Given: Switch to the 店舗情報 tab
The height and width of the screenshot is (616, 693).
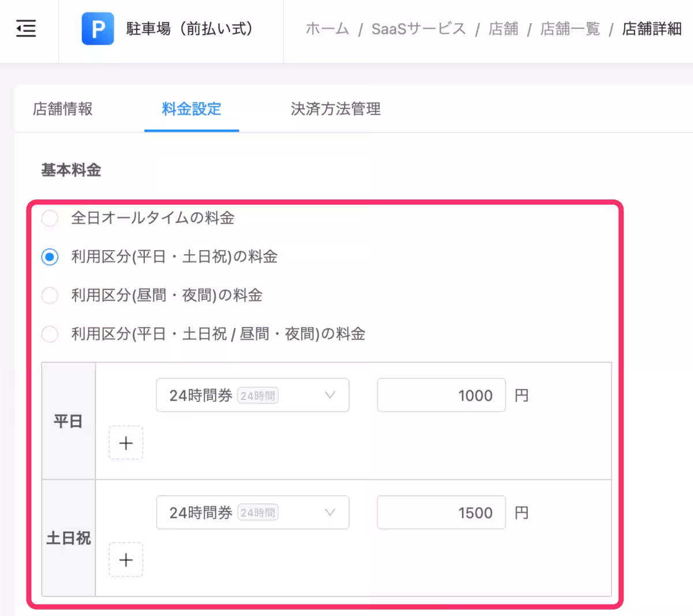Looking at the screenshot, I should click(x=62, y=109).
